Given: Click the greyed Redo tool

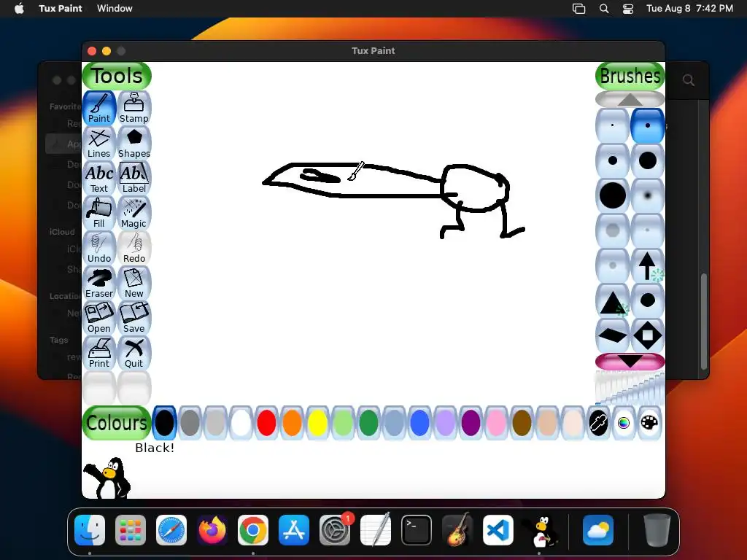Looking at the screenshot, I should tap(134, 248).
